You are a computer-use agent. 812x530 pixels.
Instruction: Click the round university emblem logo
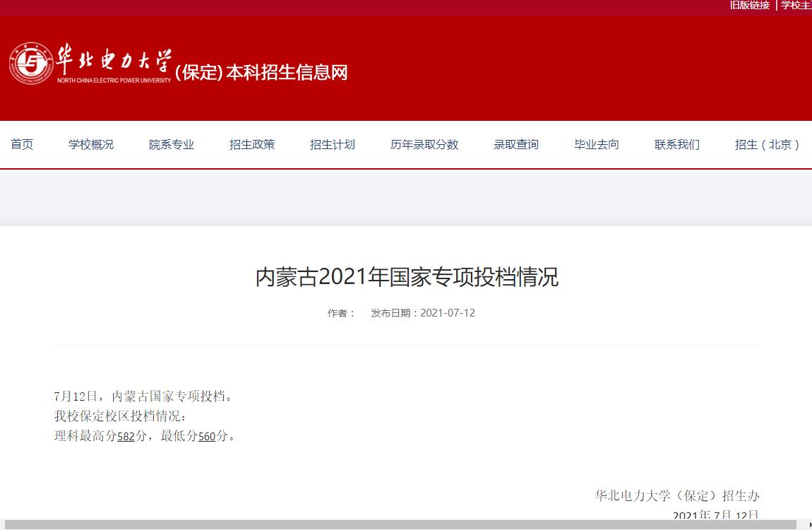31,64
